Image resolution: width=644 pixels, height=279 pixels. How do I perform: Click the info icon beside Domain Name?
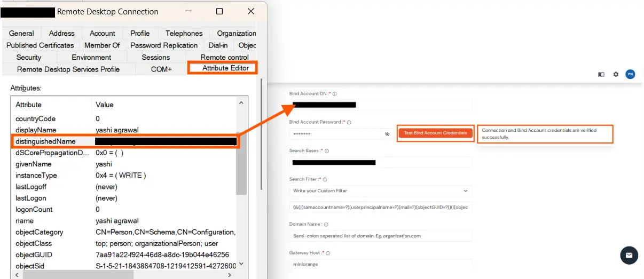click(326, 225)
